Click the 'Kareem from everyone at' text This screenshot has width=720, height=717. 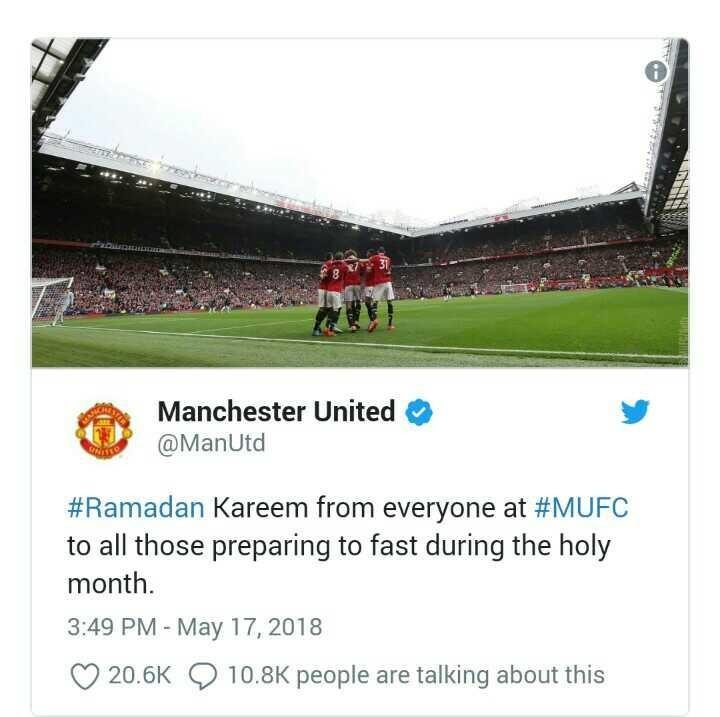click(369, 508)
